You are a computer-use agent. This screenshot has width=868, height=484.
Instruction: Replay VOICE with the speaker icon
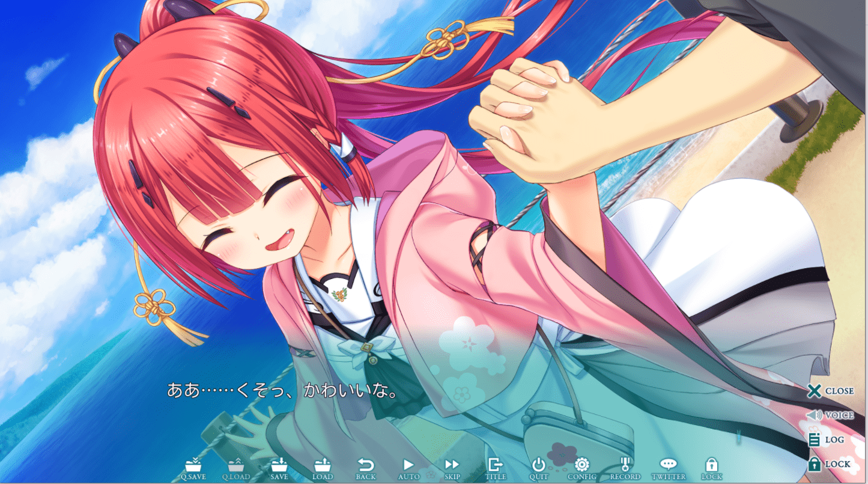click(830, 415)
